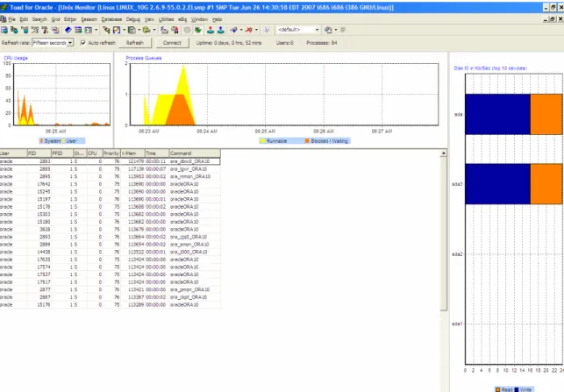The height and width of the screenshot is (392, 564).
Task: Click the first teal stamp (Commit) toolbar icon
Action: click(x=211, y=30)
